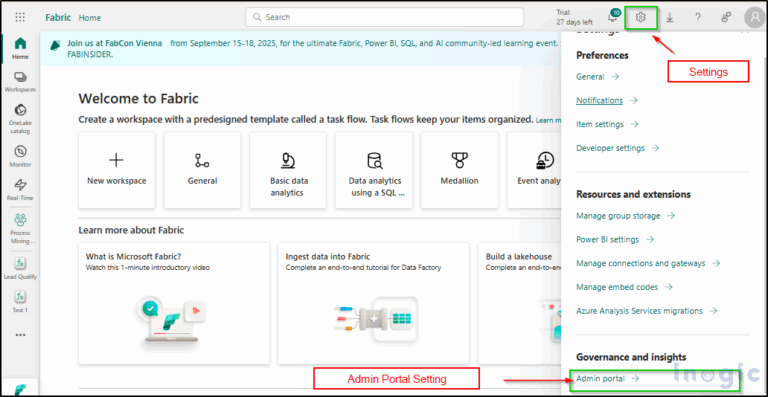Open Notifications settings link
This screenshot has width=768, height=397.
tap(607, 100)
